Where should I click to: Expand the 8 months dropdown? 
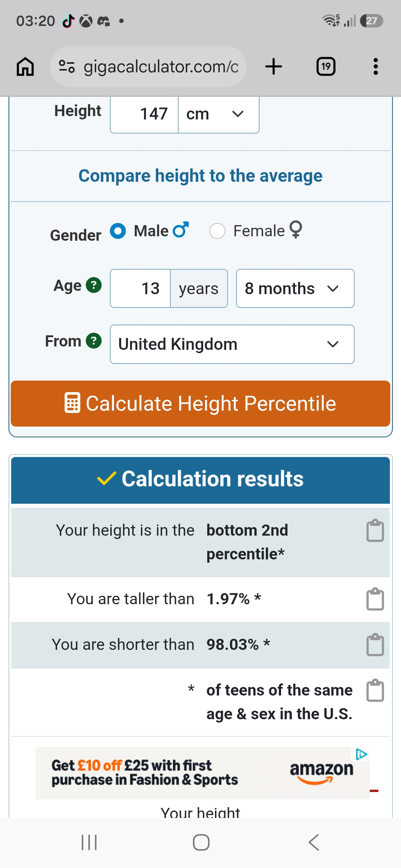point(295,289)
